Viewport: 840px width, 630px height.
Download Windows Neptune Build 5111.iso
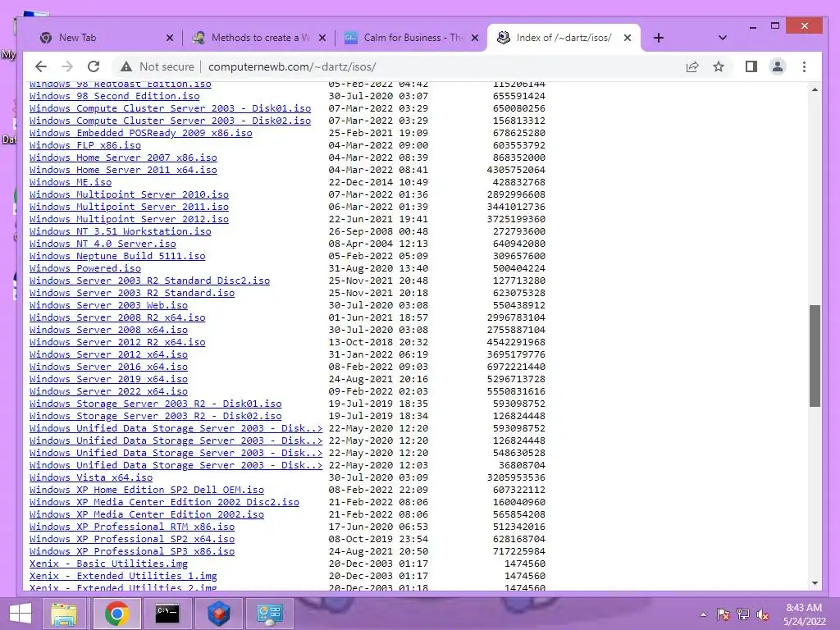click(x=117, y=256)
